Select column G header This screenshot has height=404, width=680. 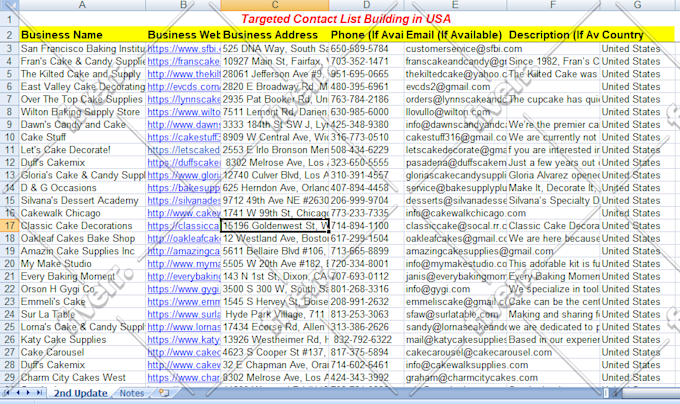(x=637, y=5)
